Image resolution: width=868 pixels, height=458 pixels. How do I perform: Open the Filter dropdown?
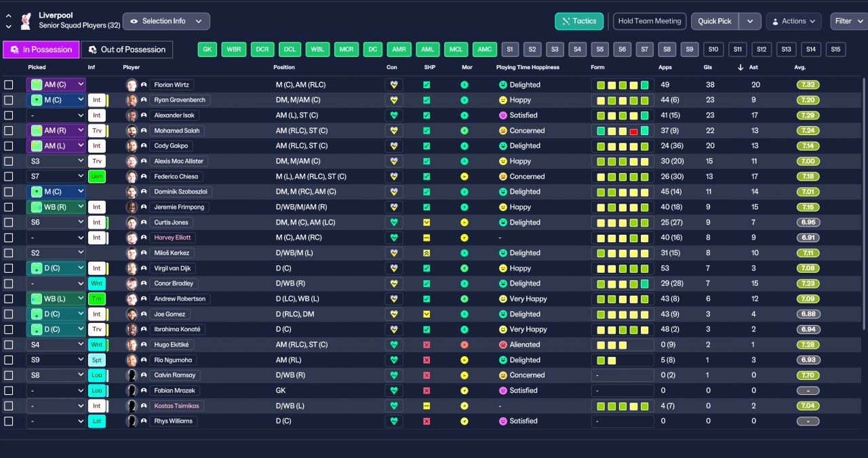[848, 21]
